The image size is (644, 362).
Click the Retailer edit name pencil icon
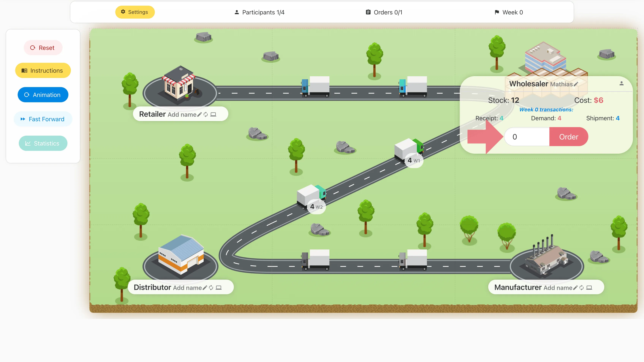click(199, 115)
